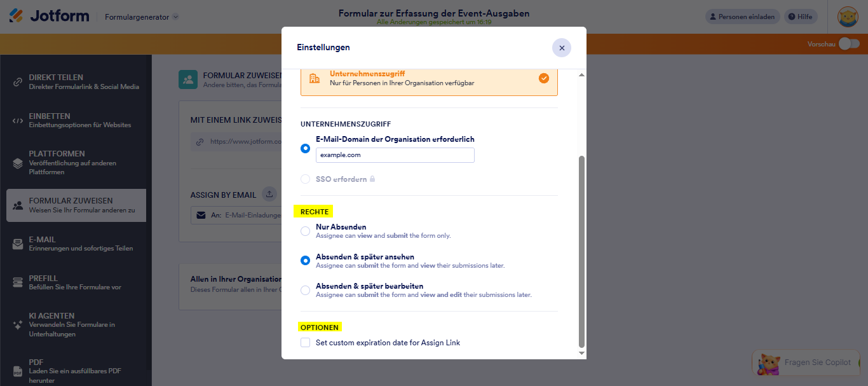Image resolution: width=868 pixels, height=386 pixels.
Task: Enable custom expiration date for Assign Link
Action: (306, 343)
